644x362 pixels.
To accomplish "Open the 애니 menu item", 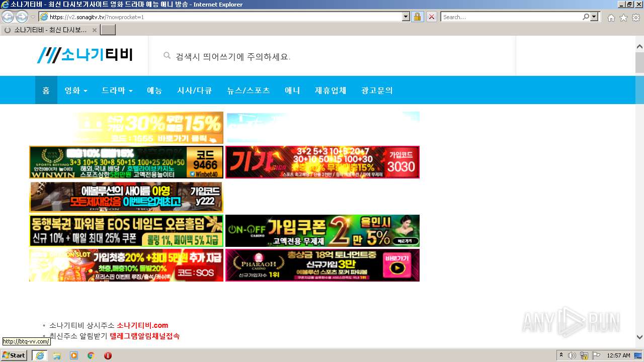I will tap(292, 90).
